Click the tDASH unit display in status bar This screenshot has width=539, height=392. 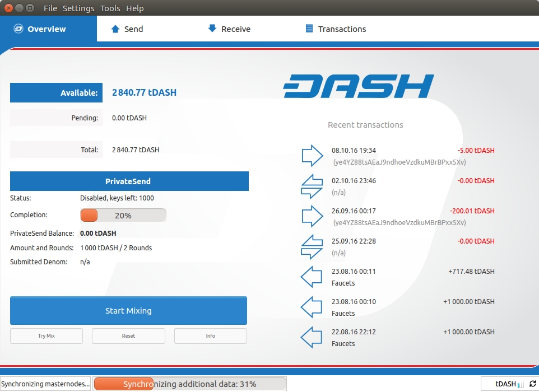coord(505,384)
